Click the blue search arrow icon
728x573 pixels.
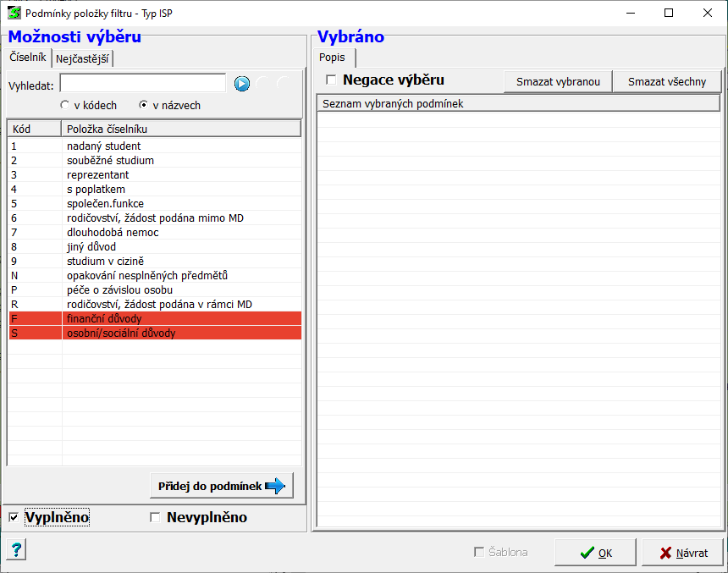point(242,84)
